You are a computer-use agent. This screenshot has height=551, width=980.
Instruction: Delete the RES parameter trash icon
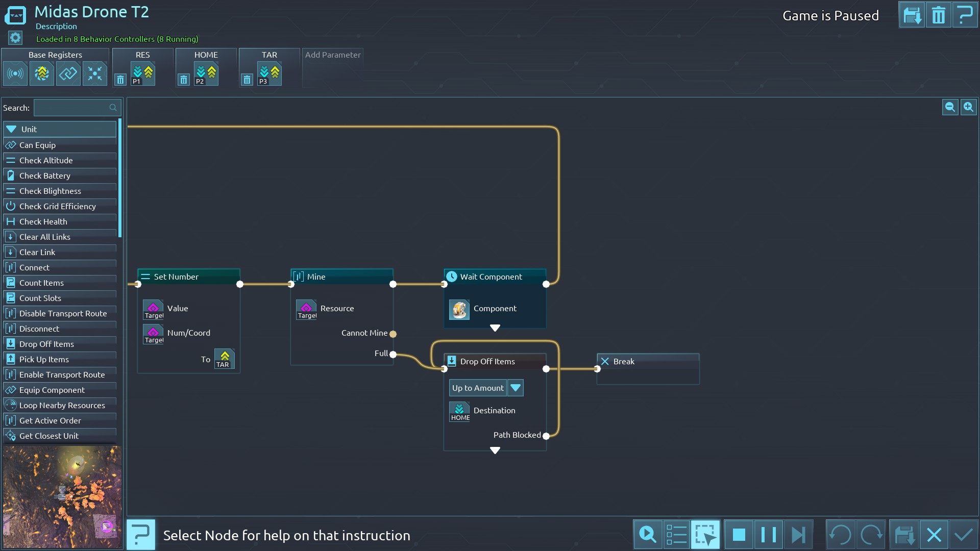coord(120,80)
